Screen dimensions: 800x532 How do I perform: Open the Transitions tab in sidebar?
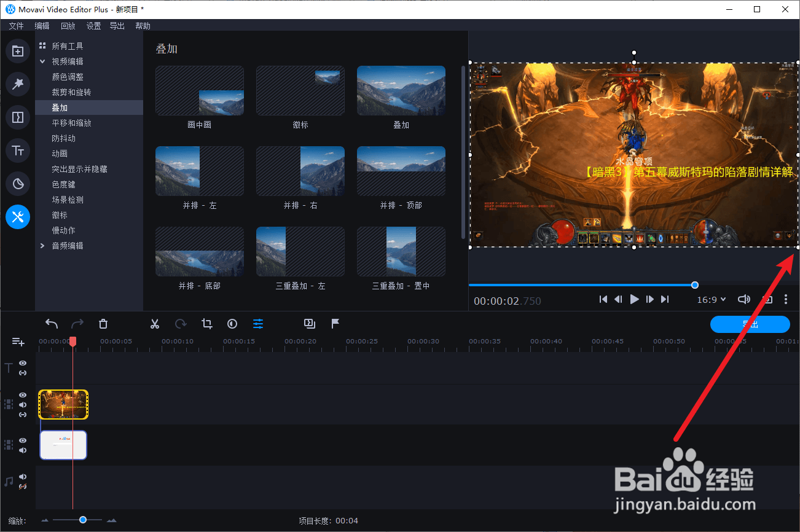click(x=18, y=117)
